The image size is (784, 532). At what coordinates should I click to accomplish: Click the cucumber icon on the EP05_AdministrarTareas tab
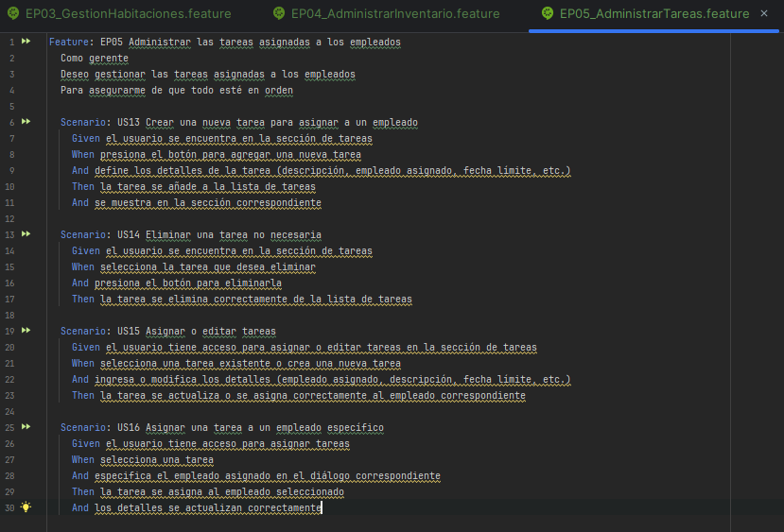tap(548, 13)
